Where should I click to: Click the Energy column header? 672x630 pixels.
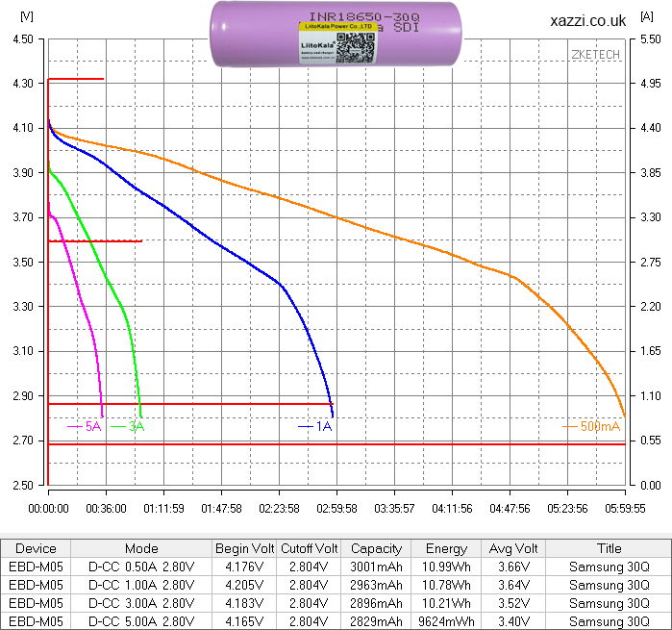pos(446,548)
